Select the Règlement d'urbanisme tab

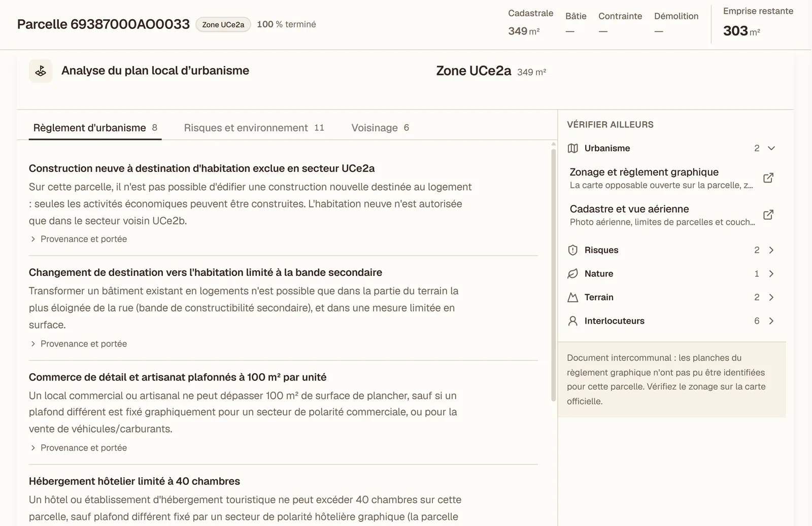(95, 128)
